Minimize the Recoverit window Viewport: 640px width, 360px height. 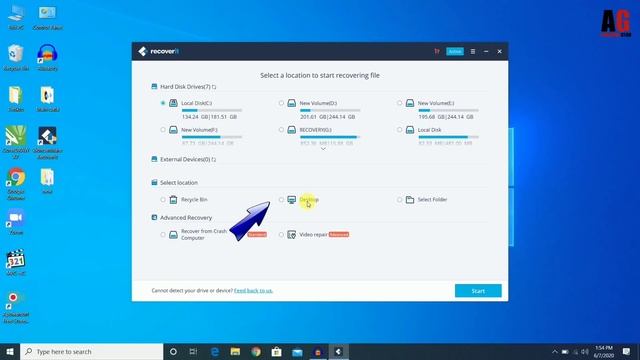[486, 51]
